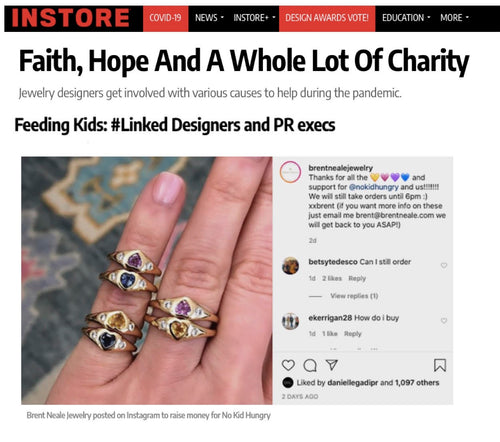This screenshot has height=442, width=500.
Task: Open the Design Awards Vote tab
Action: 327,19
